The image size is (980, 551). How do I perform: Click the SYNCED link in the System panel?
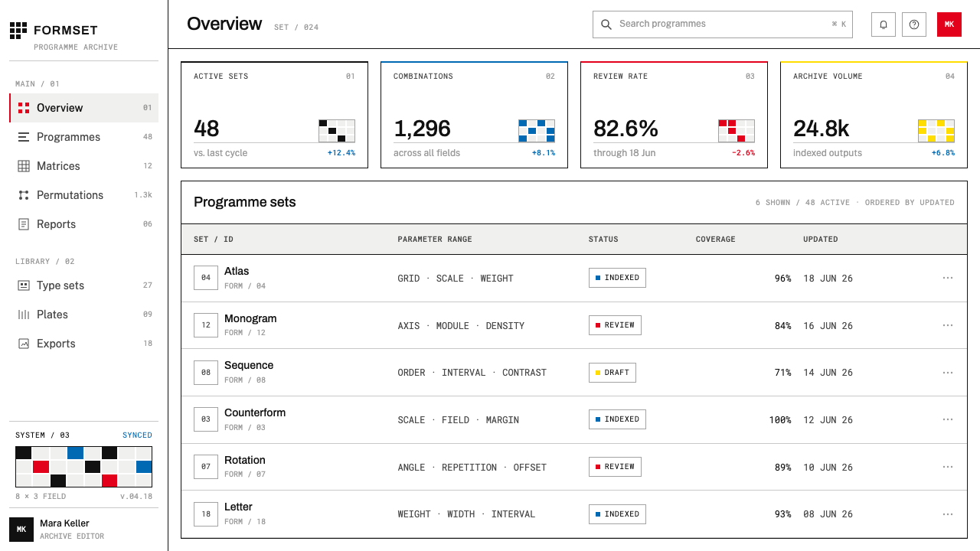click(x=137, y=435)
